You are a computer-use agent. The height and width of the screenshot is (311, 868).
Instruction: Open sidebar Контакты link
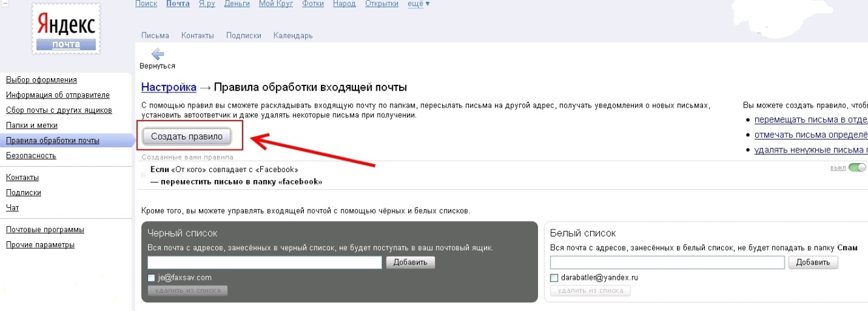pyautogui.click(x=22, y=177)
